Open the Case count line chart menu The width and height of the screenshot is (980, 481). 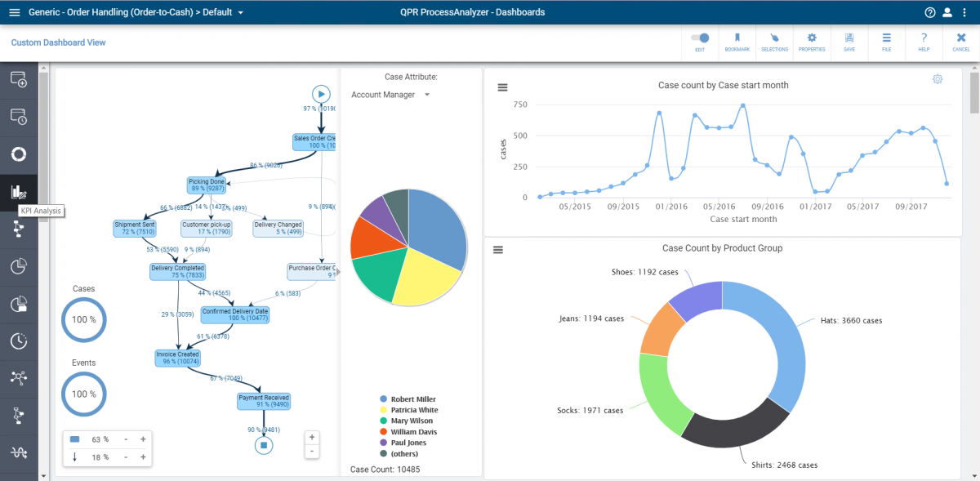[503, 87]
